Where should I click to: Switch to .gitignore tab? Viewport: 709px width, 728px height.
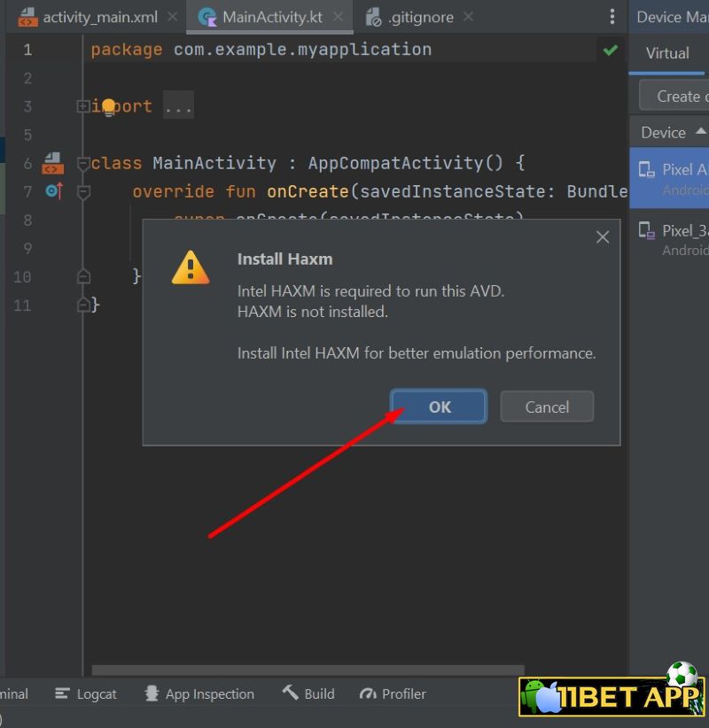click(x=420, y=17)
